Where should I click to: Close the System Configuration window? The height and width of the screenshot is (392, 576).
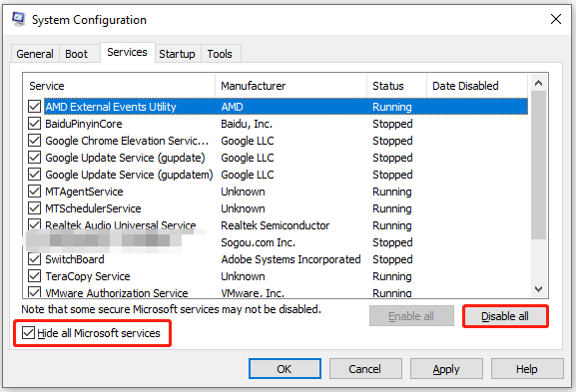(x=556, y=19)
